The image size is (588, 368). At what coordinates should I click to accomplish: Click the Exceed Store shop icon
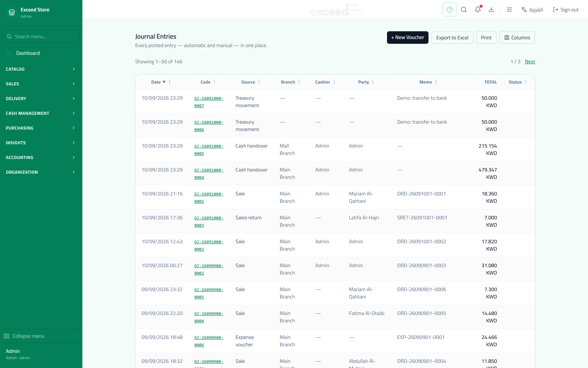click(x=12, y=12)
